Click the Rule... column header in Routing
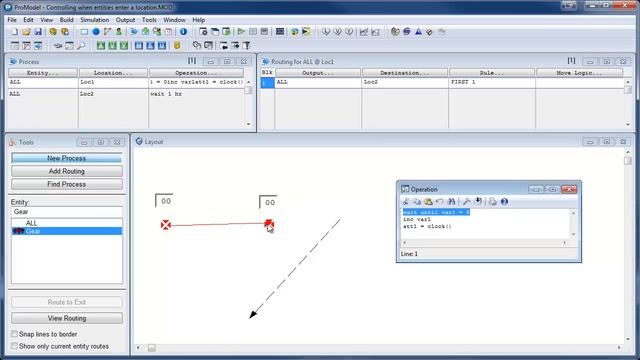 coord(492,73)
